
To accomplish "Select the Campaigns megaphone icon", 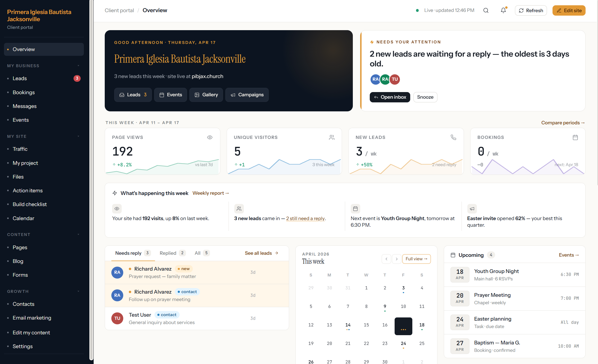I will coord(233,95).
